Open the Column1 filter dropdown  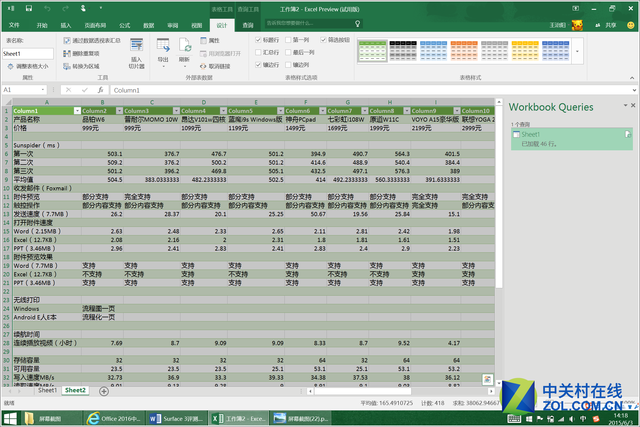point(77,111)
